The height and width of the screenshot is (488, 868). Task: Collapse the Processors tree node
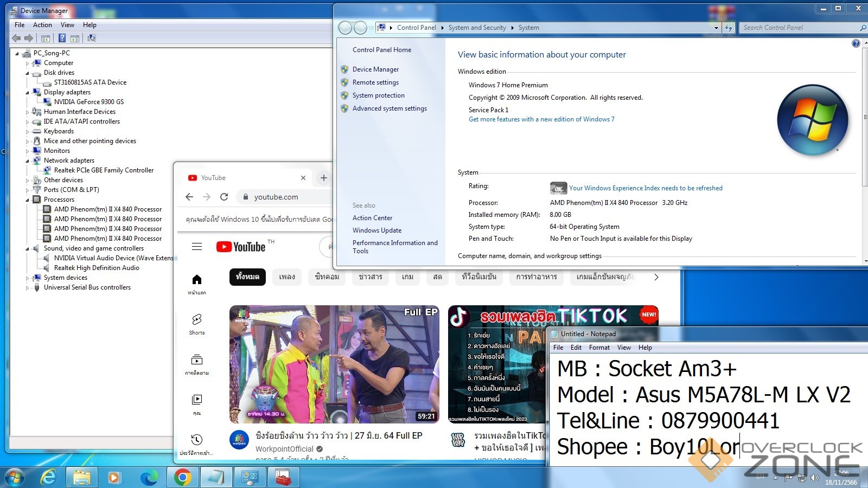[x=27, y=200]
